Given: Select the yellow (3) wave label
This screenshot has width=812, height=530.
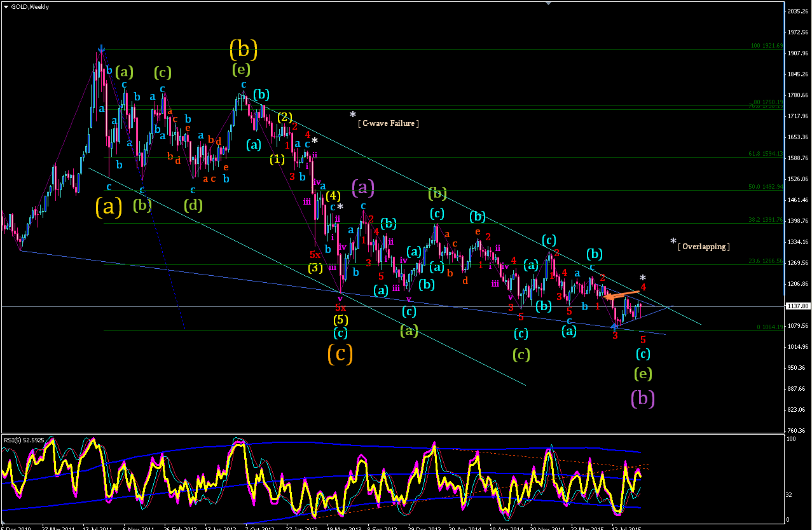Looking at the screenshot, I should (x=315, y=268).
